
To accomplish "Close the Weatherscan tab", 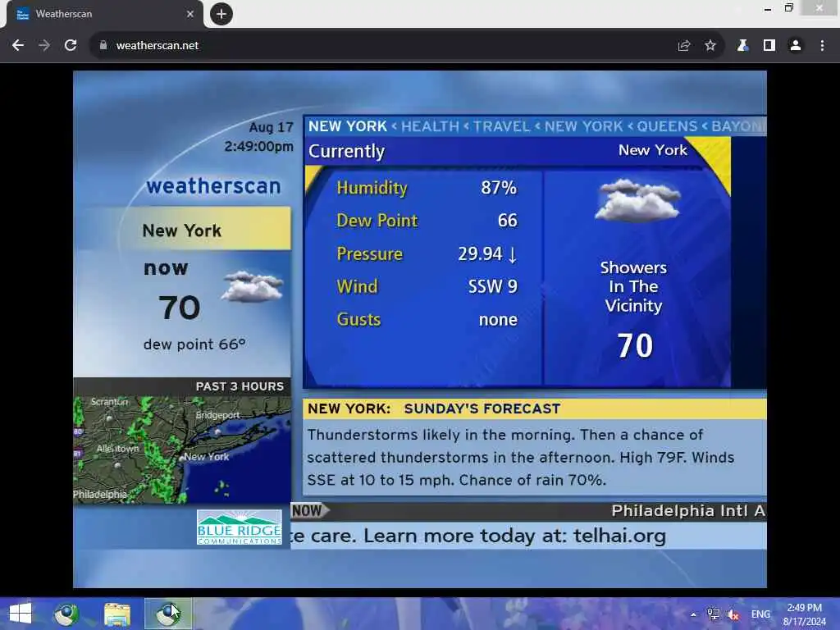I will [x=190, y=14].
